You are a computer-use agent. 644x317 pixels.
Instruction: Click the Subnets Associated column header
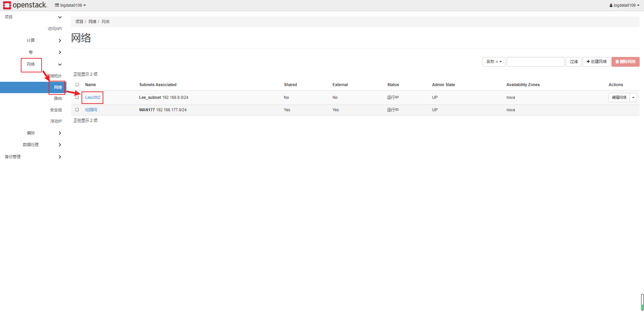coord(158,85)
